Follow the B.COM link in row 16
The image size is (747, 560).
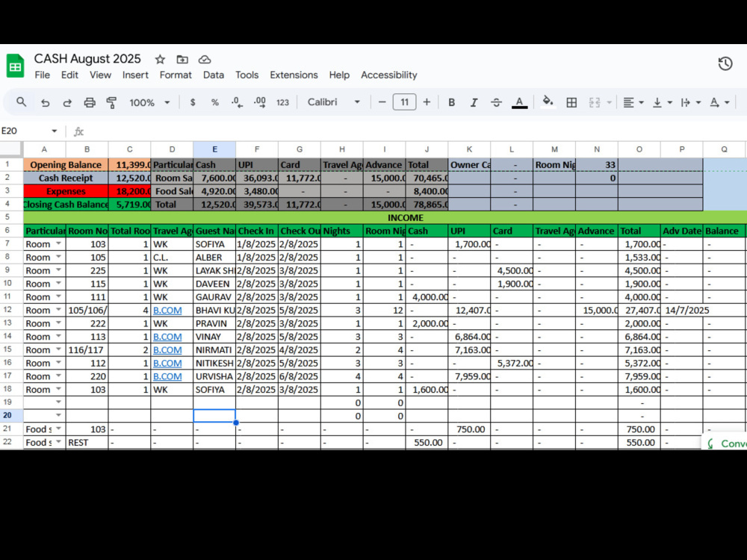pyautogui.click(x=167, y=363)
